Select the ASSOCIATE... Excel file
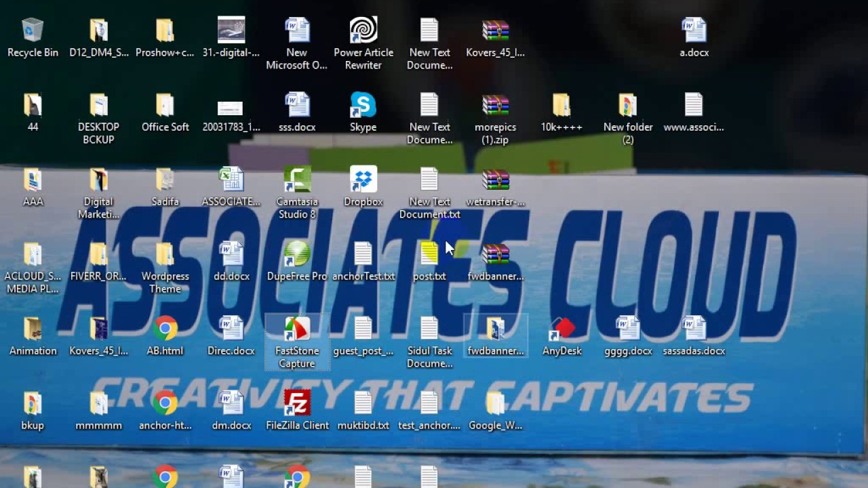 point(231,187)
